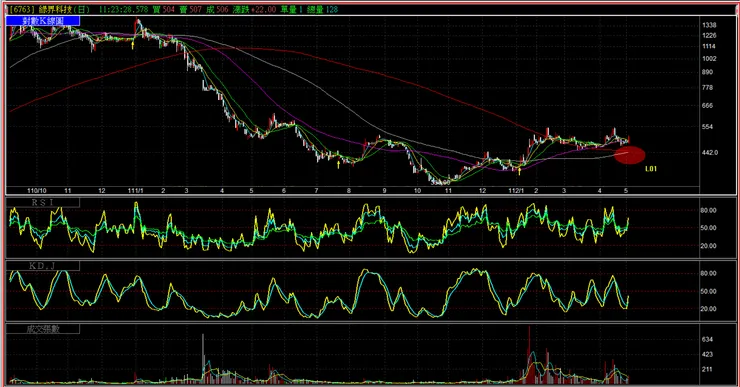Click the 112/1 date axis label
The image size is (740, 387).
click(x=516, y=191)
